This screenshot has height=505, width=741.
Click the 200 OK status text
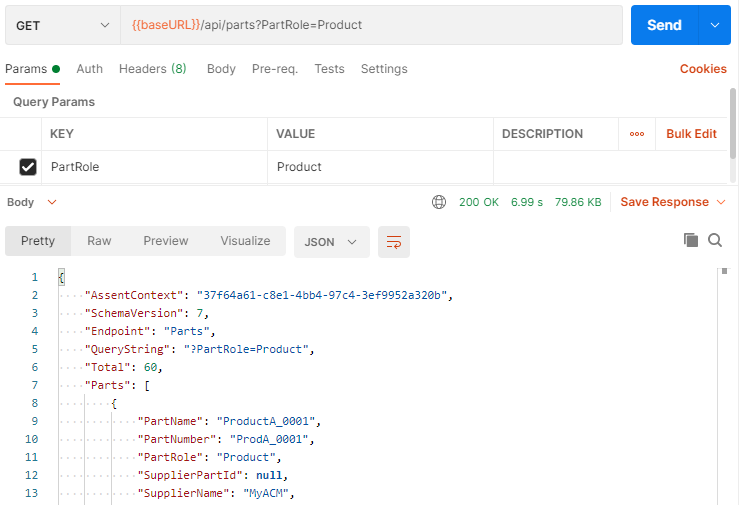tap(479, 202)
